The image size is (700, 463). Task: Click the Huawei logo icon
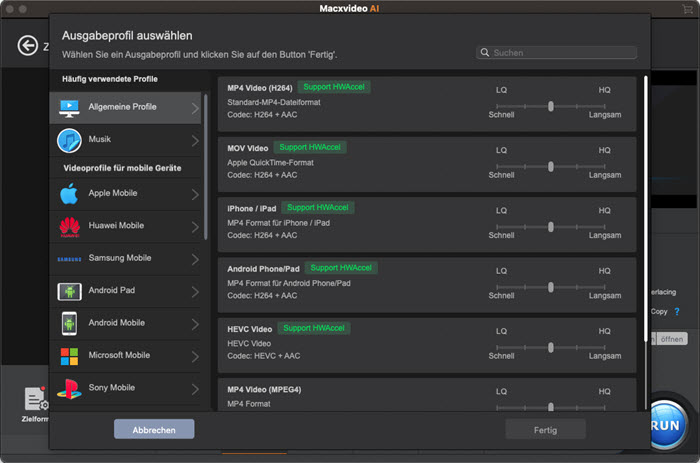tap(70, 226)
